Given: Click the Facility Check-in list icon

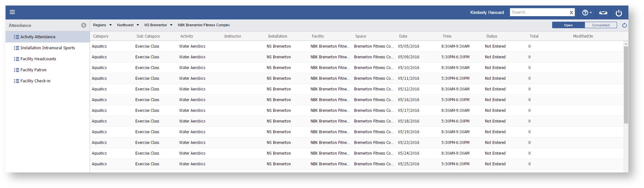Looking at the screenshot, I should pos(16,81).
